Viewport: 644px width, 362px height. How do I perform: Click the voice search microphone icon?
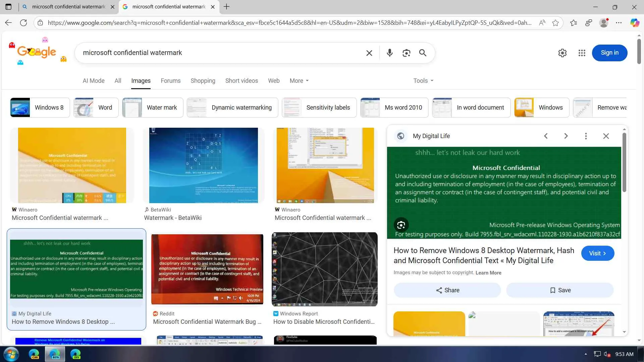(389, 53)
